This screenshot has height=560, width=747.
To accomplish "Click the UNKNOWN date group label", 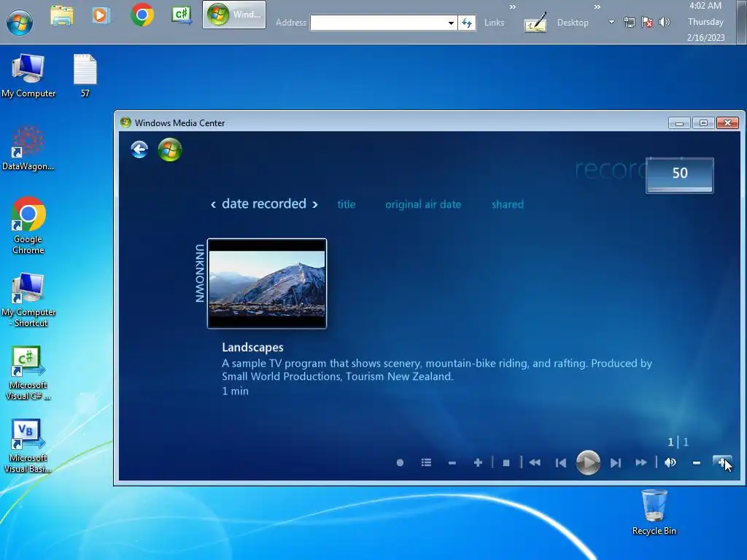I will (x=200, y=273).
